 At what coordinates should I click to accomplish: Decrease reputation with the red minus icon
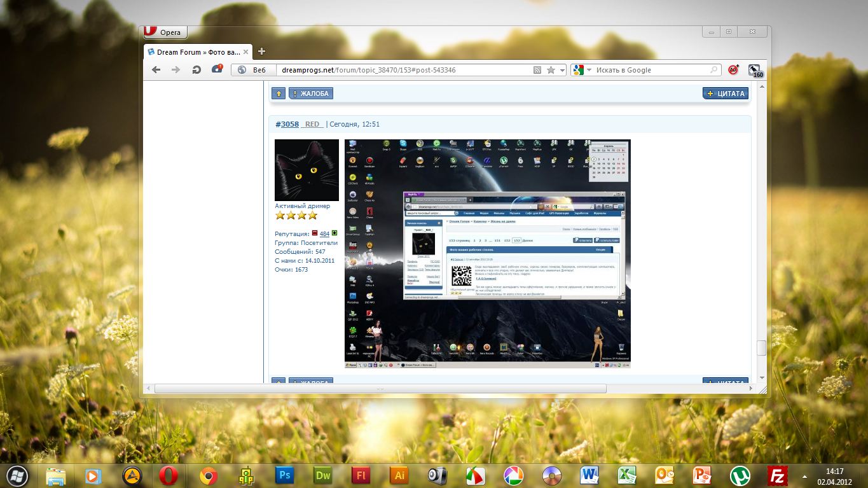314,234
